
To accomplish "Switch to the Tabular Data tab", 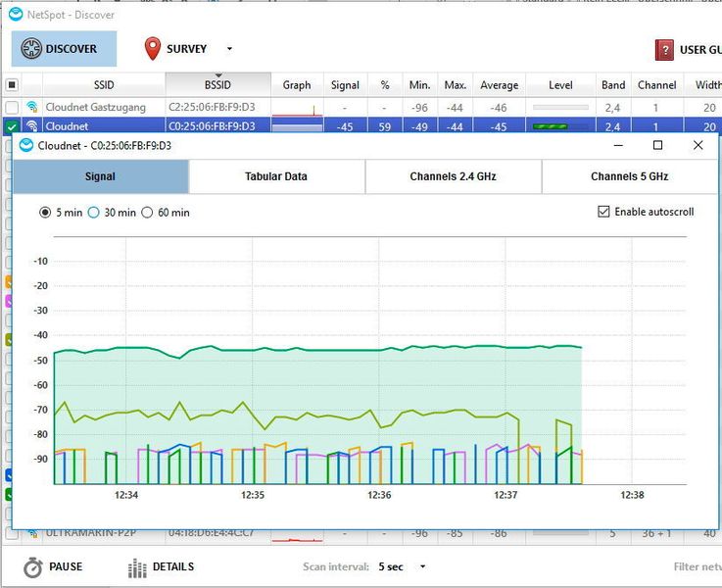I will (276, 176).
